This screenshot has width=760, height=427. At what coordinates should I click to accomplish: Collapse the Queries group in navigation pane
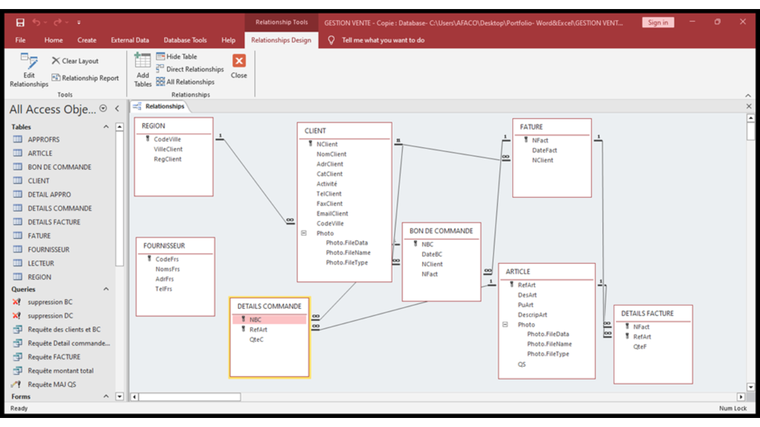(x=106, y=289)
